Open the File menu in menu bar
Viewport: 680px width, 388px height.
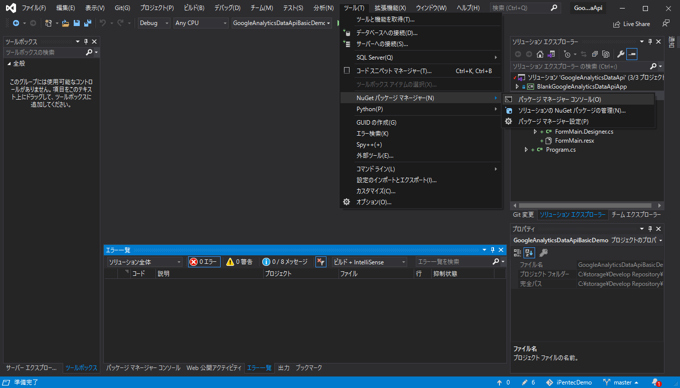click(x=34, y=8)
